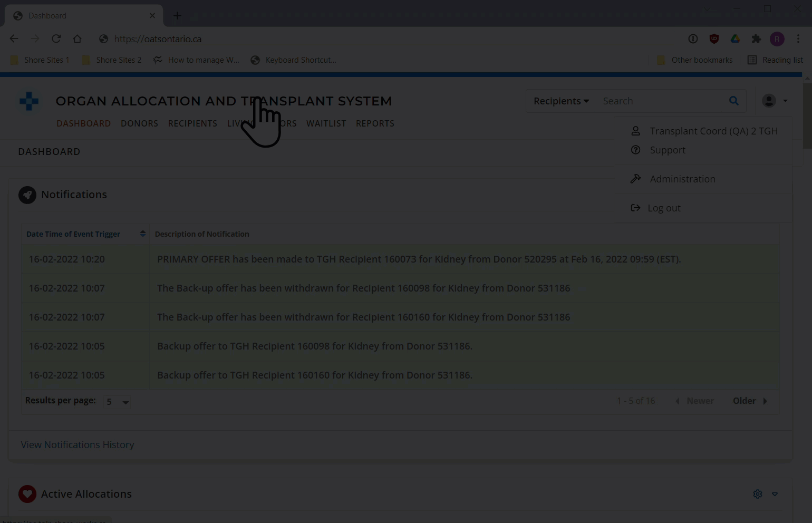Go to Older notifications page
The image size is (812, 523).
[x=749, y=401]
